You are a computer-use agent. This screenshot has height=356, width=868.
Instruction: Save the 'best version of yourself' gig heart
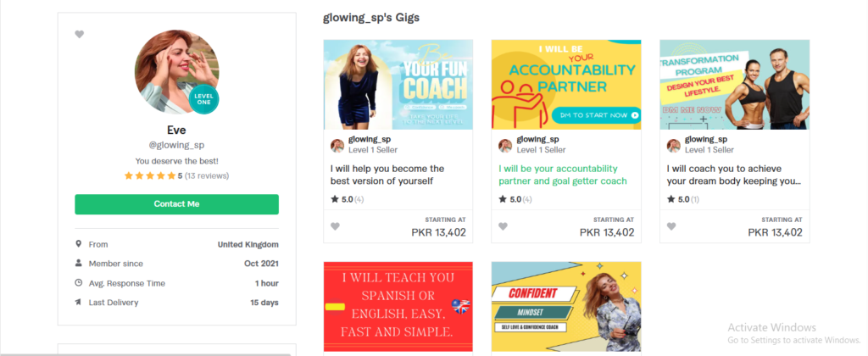[335, 226]
